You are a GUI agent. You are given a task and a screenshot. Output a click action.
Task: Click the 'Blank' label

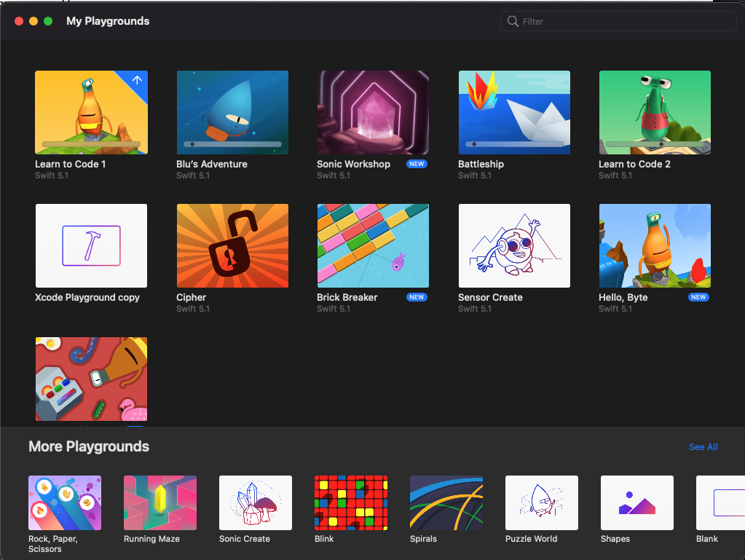point(707,539)
